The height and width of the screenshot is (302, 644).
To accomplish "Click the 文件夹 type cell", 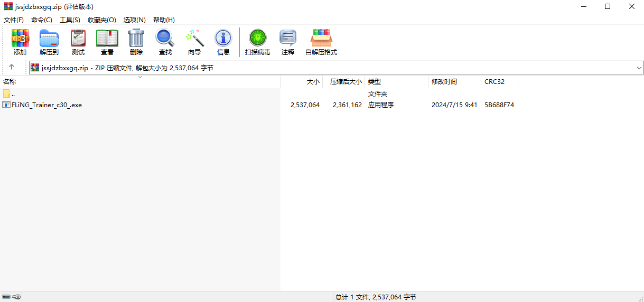I will (378, 93).
